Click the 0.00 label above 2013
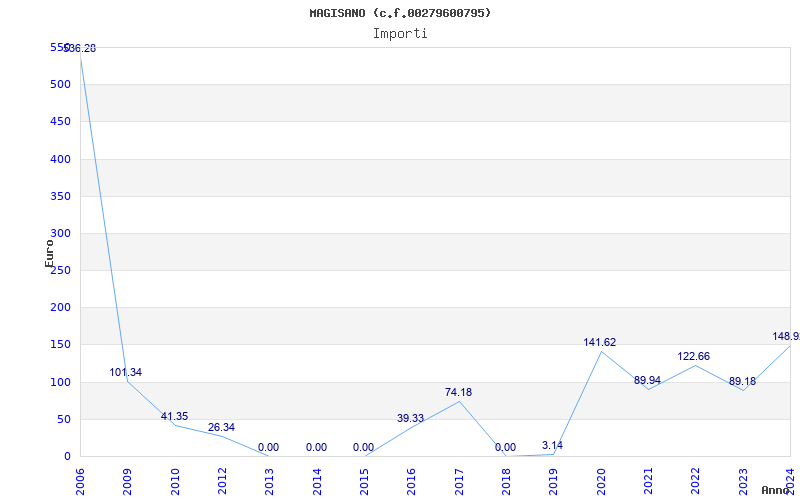The height and width of the screenshot is (500, 800). click(268, 447)
